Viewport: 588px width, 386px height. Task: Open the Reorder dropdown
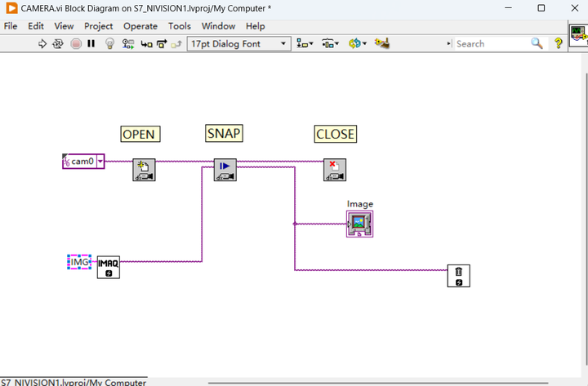[358, 44]
